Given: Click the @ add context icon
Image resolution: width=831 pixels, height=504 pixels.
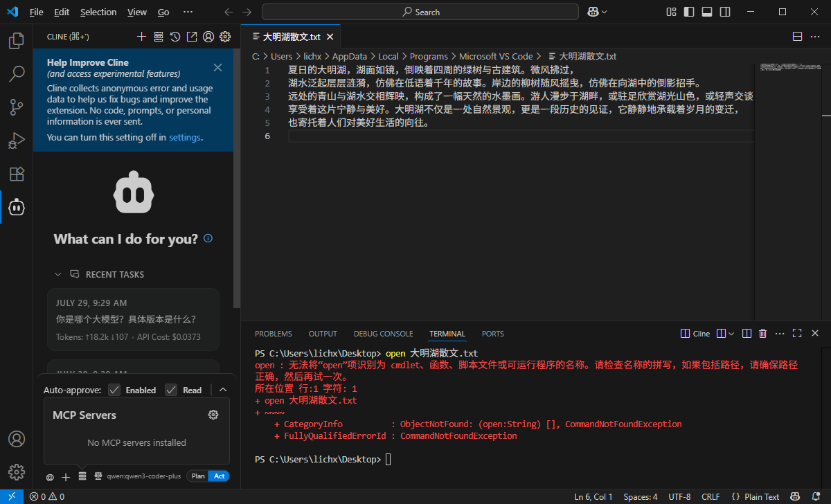Looking at the screenshot, I should pos(50,476).
